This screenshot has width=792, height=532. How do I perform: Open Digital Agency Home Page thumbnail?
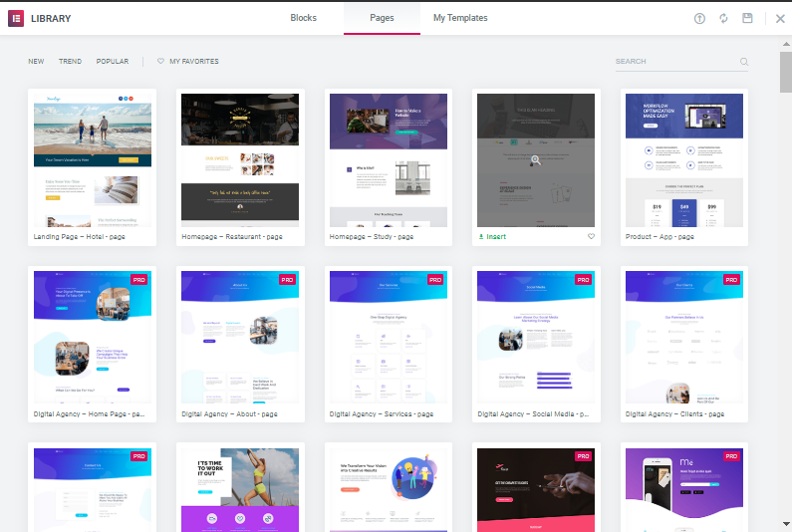point(93,337)
